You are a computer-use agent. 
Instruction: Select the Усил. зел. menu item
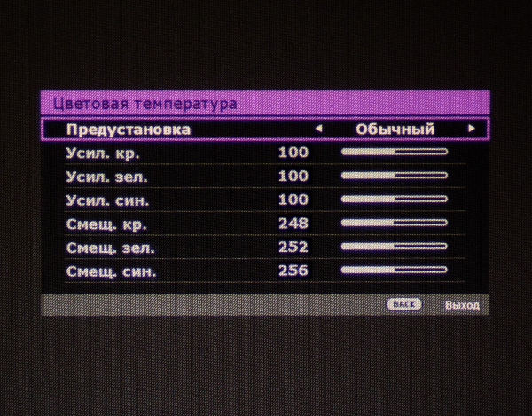tap(107, 177)
